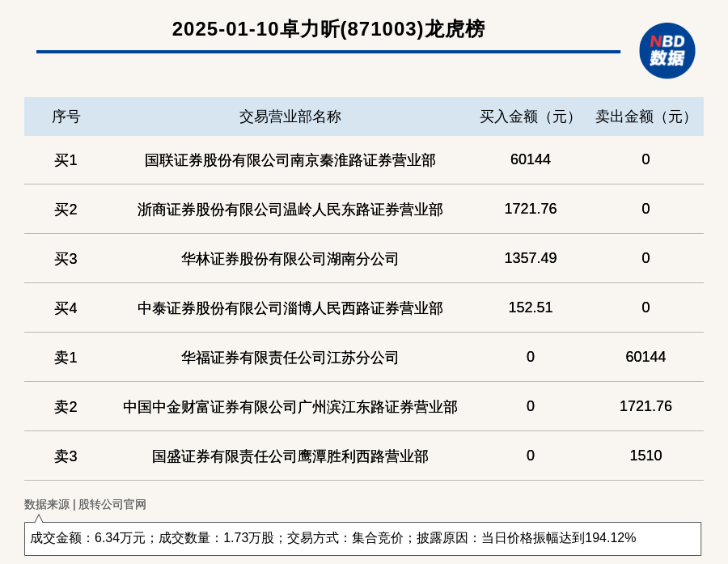Select the 卖1 row label
This screenshot has height=564, width=728.
click(x=66, y=358)
